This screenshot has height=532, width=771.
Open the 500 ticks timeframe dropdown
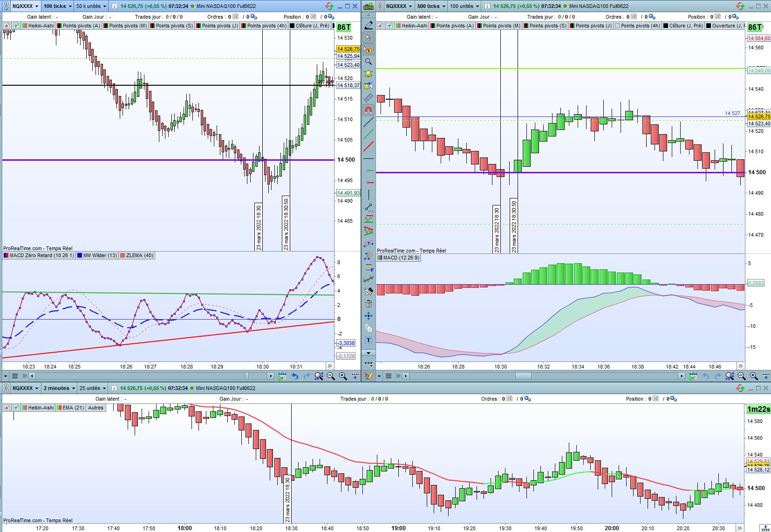[x=431, y=6]
